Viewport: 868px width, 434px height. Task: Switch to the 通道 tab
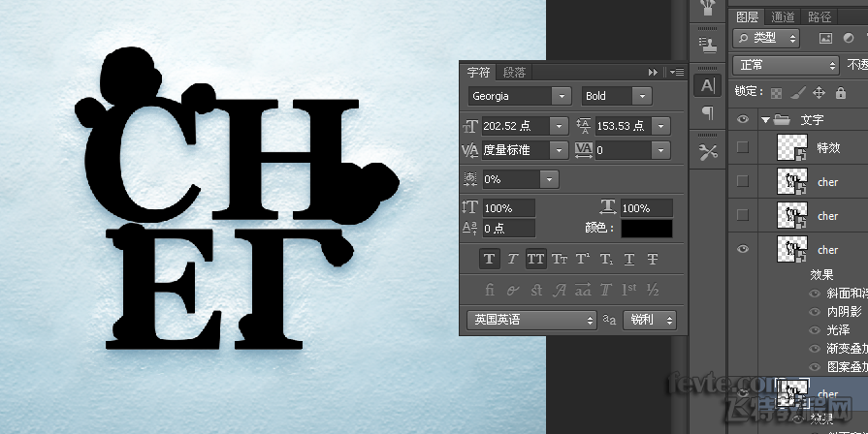[783, 16]
